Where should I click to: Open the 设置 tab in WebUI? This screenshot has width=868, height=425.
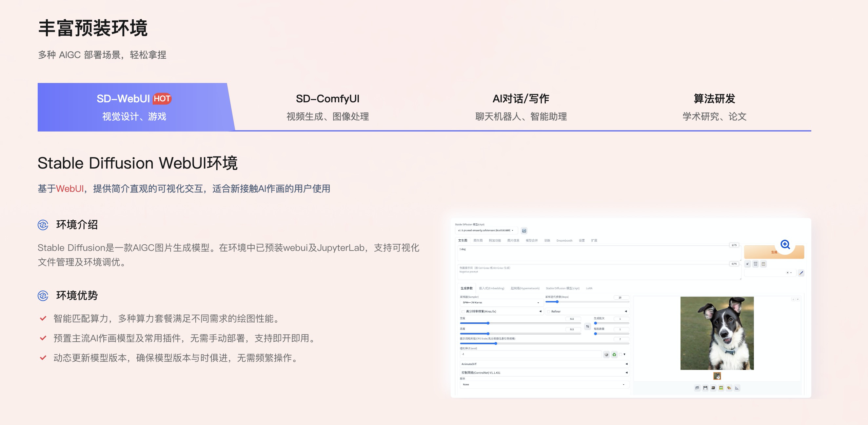click(582, 241)
